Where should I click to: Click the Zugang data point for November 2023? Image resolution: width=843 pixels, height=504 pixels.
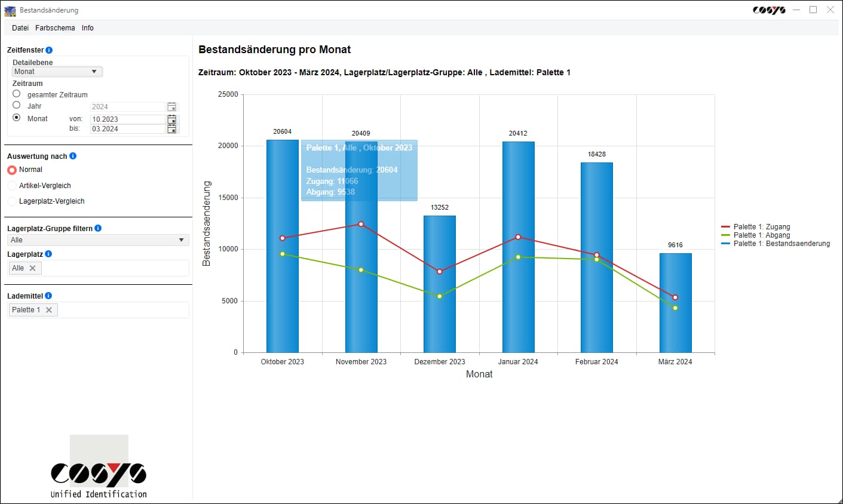tap(361, 224)
